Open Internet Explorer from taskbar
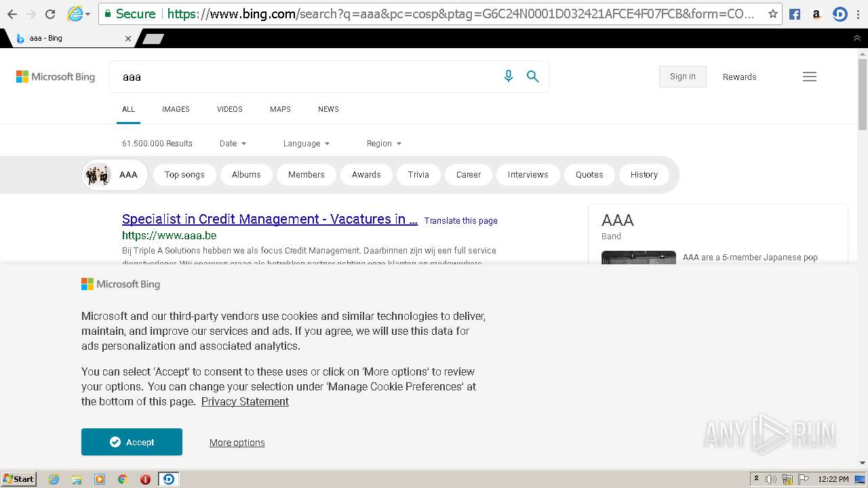 pos(54,479)
